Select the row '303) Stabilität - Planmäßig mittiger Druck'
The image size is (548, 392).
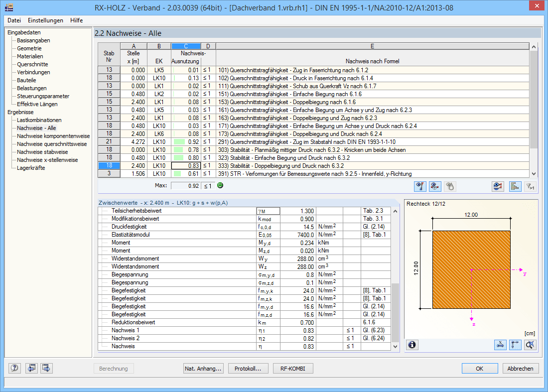[x=313, y=150]
